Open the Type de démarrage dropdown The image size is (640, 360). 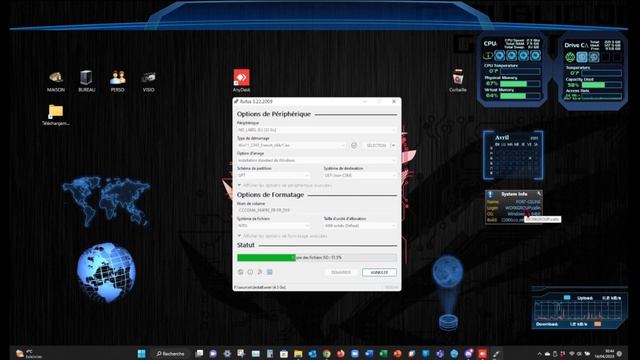pos(291,145)
